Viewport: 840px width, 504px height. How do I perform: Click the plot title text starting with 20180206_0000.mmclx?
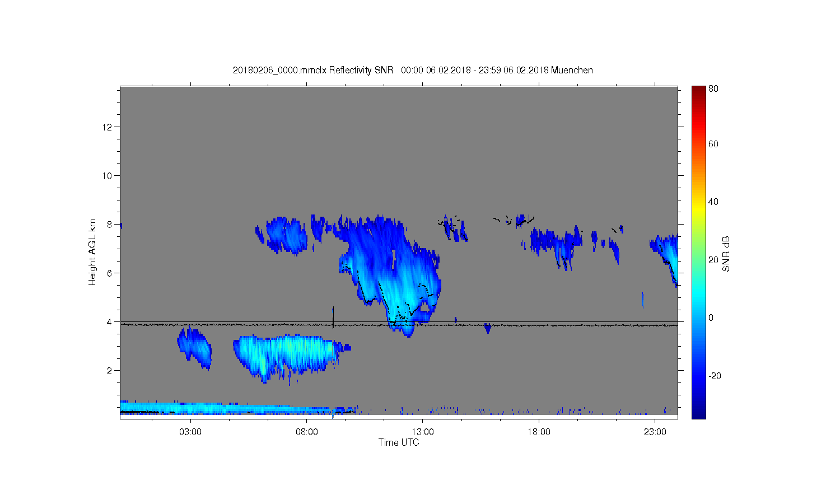pos(413,70)
